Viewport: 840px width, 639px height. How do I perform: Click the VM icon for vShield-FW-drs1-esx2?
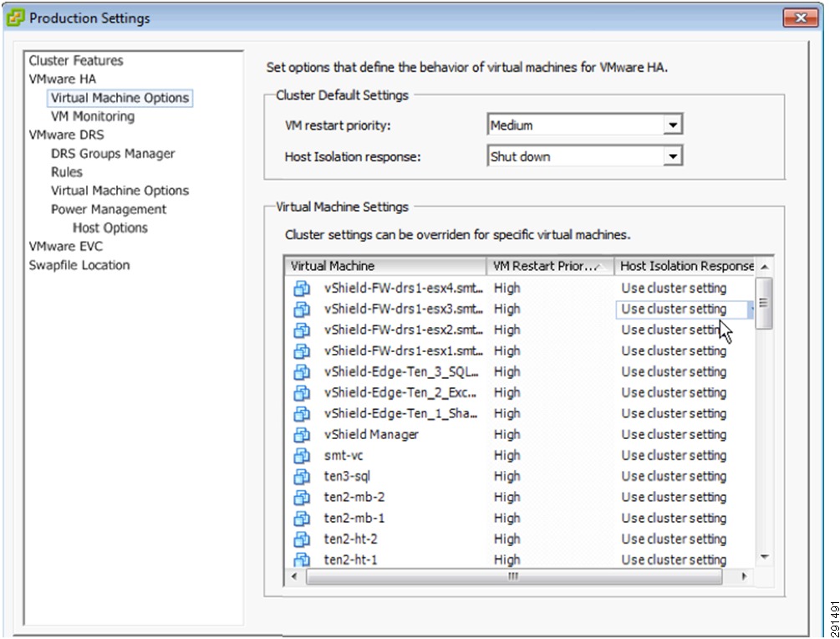[302, 330]
